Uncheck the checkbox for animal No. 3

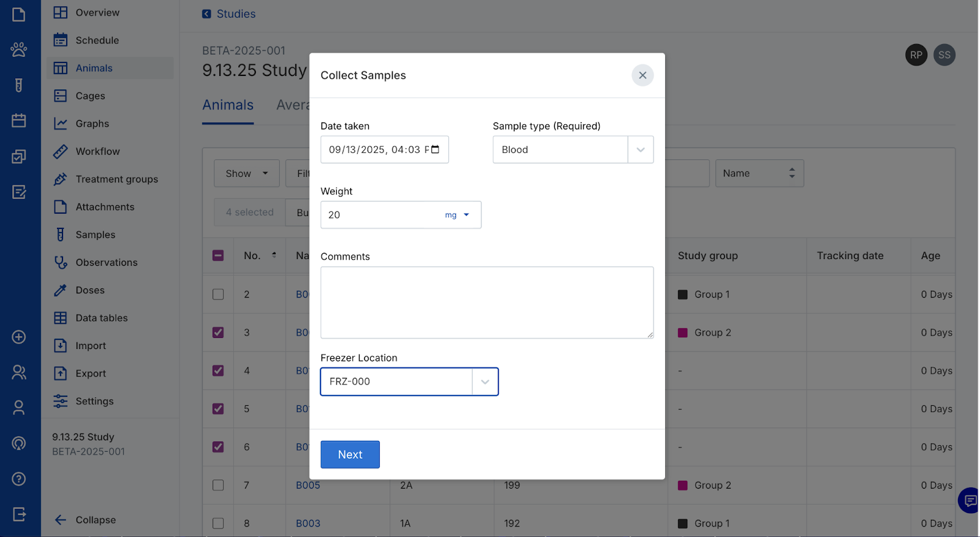[x=218, y=332]
